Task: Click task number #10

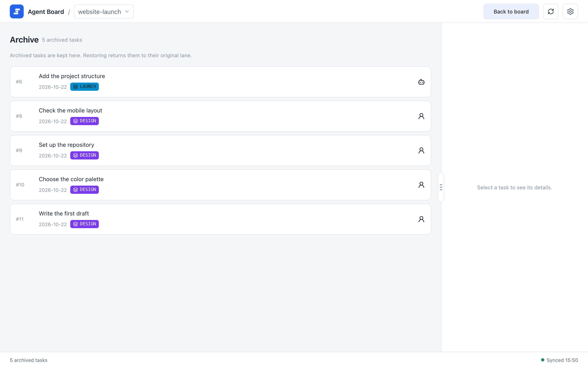Action: tap(20, 185)
